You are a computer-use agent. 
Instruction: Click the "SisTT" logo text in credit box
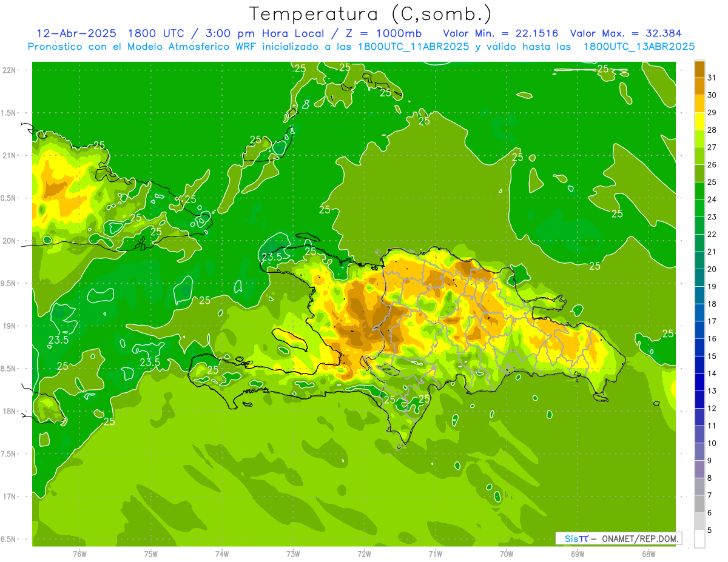(x=576, y=538)
